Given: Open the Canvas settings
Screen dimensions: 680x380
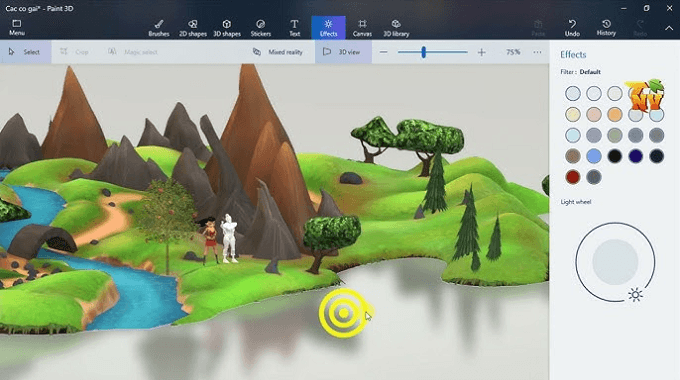Looking at the screenshot, I should (362, 28).
